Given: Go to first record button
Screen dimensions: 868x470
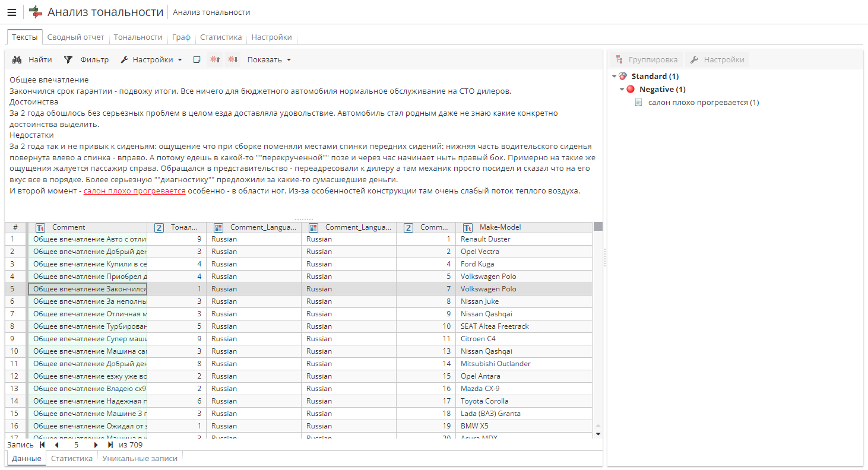Looking at the screenshot, I should (x=42, y=444).
